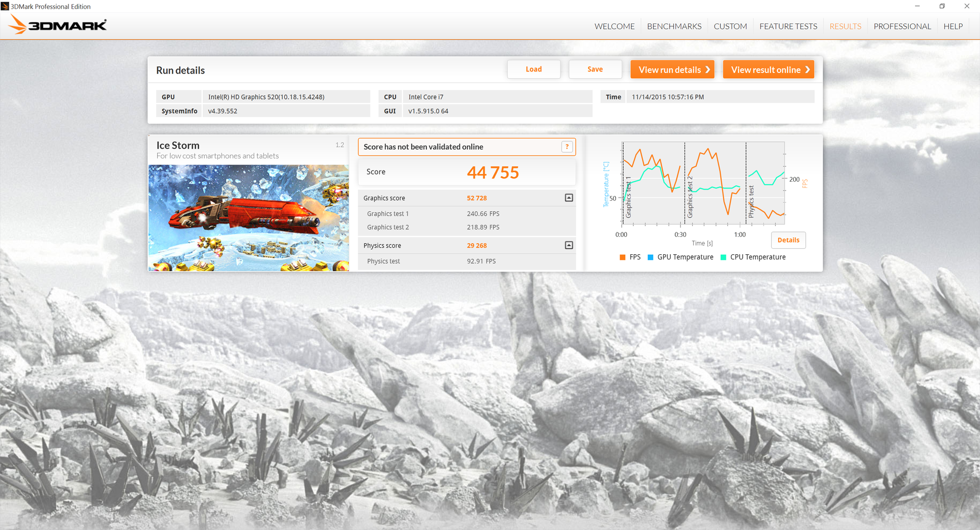Click Score has not been validated text
This screenshot has width=980, height=530.
[423, 147]
